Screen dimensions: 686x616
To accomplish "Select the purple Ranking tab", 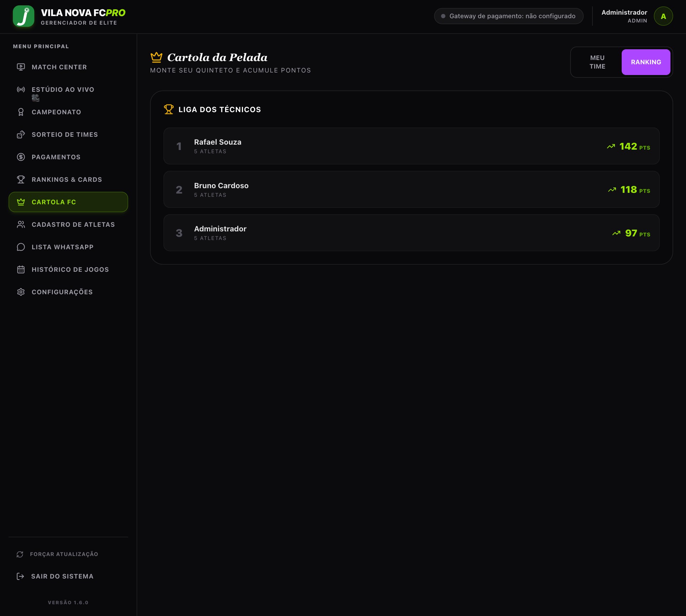I will [x=646, y=62].
